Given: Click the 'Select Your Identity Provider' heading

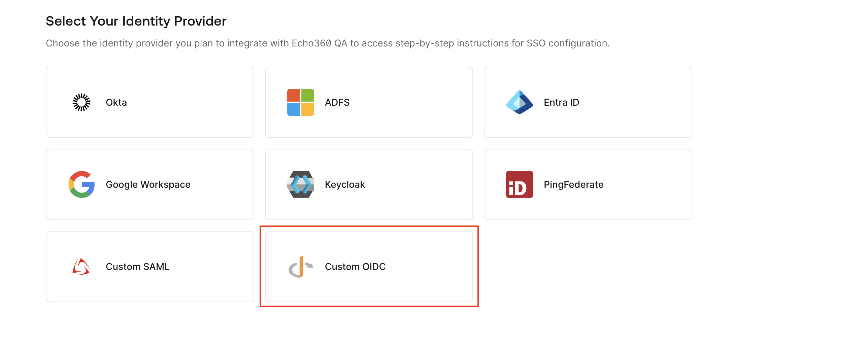Looking at the screenshot, I should pyautogui.click(x=136, y=21).
